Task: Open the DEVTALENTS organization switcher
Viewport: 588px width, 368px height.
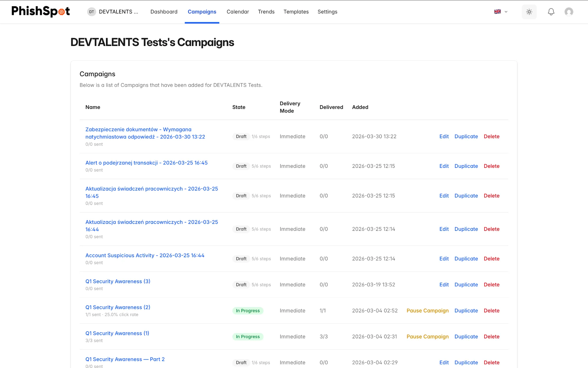Action: 113,12
